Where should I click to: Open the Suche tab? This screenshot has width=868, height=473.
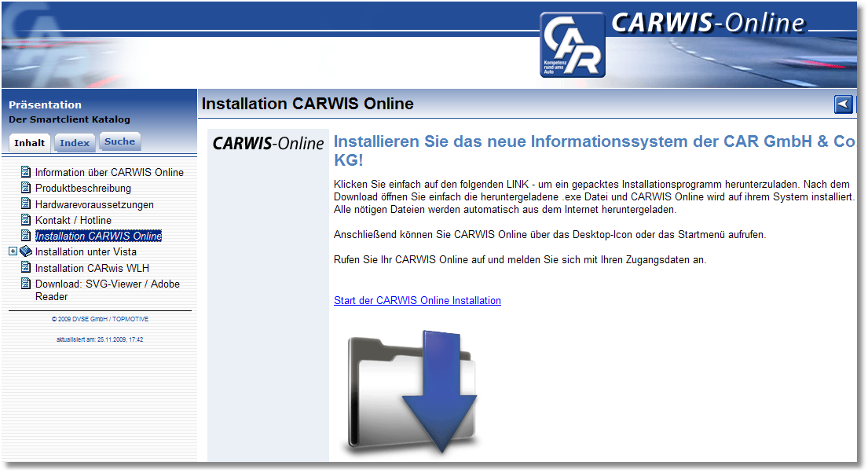click(x=119, y=141)
